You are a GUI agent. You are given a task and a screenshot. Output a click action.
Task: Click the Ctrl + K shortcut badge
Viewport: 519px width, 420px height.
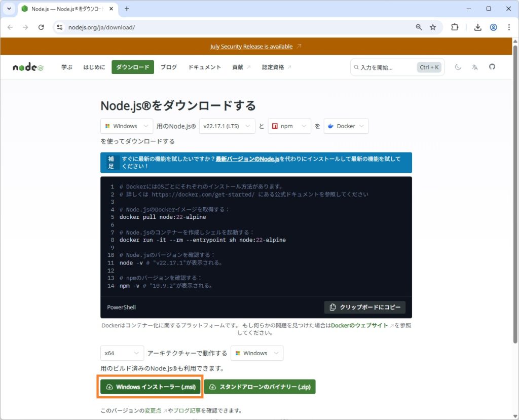click(429, 67)
